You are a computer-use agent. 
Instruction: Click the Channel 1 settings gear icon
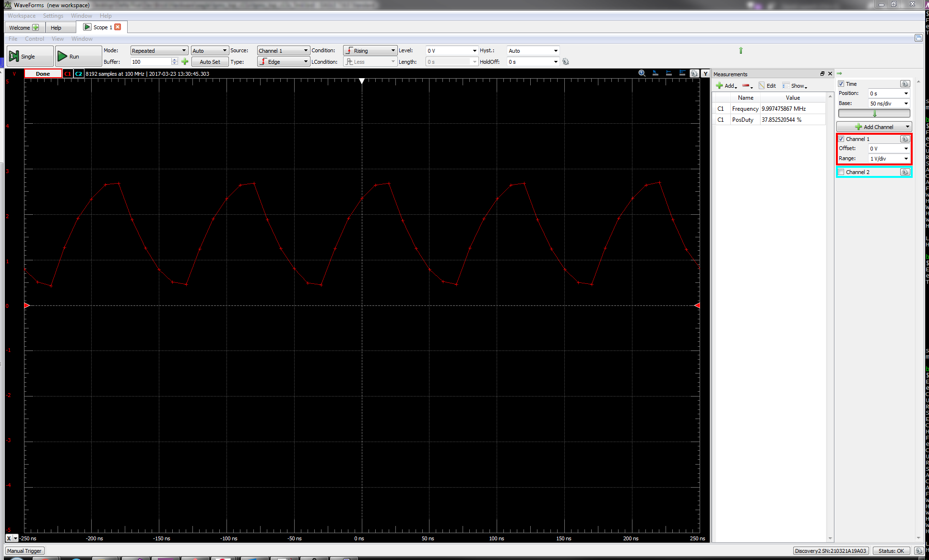coord(905,139)
